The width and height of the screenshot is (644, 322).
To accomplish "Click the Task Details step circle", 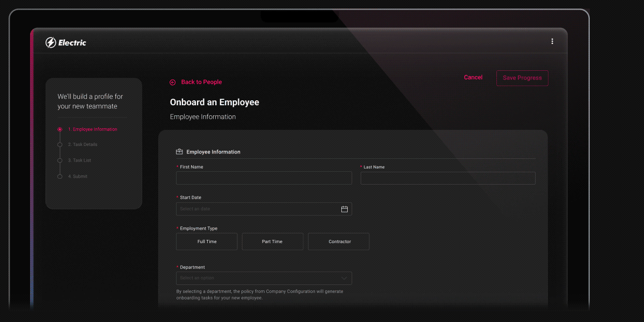I will tap(60, 144).
